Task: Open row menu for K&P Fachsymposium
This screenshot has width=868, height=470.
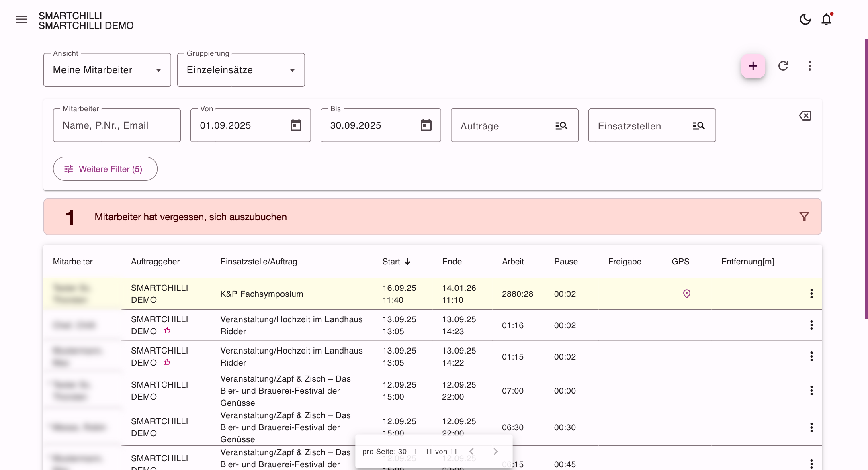Action: click(x=811, y=294)
